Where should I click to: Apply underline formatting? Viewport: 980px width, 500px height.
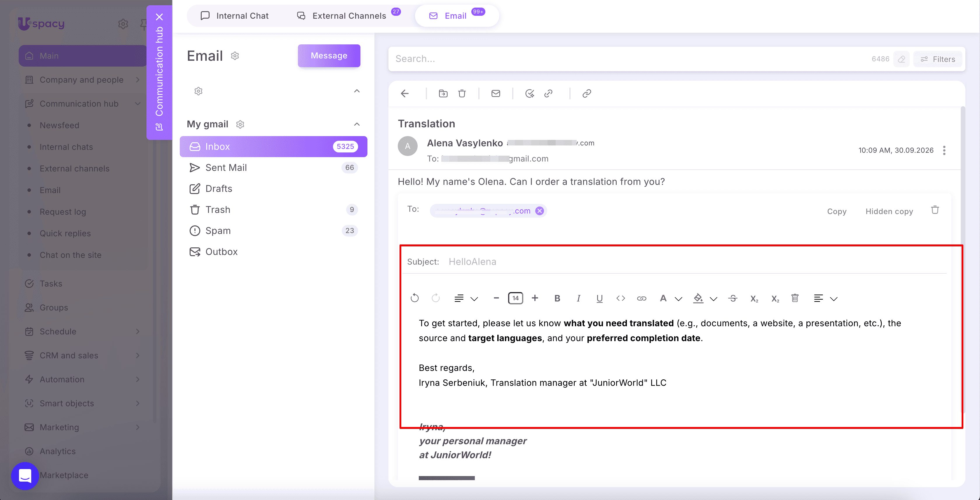(599, 298)
